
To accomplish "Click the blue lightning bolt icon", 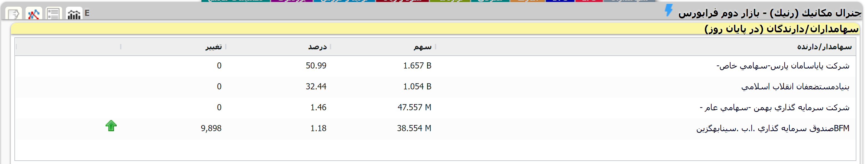I will (x=669, y=11).
